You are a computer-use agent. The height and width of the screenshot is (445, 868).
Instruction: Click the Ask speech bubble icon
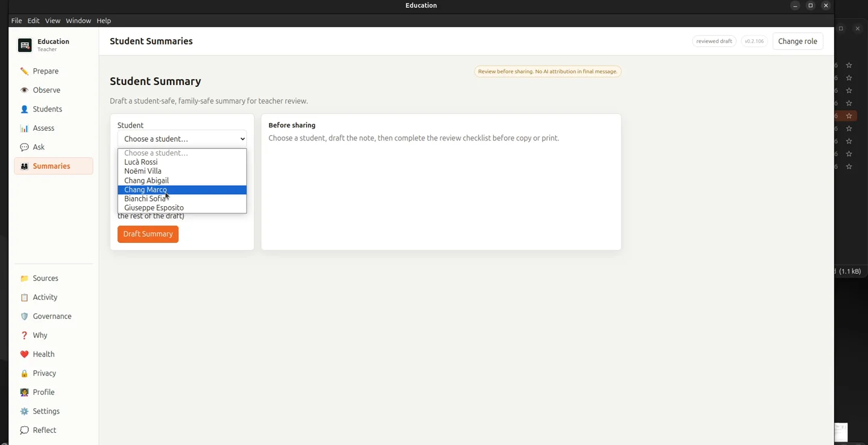coord(24,147)
